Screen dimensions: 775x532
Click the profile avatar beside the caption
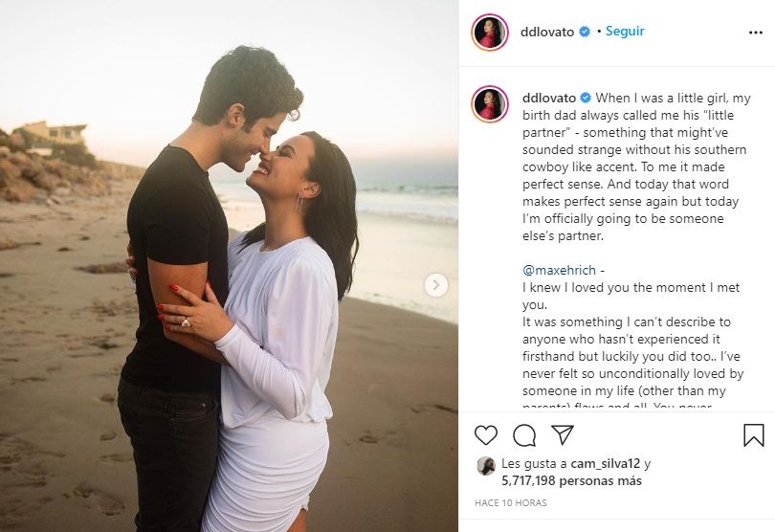click(489, 104)
